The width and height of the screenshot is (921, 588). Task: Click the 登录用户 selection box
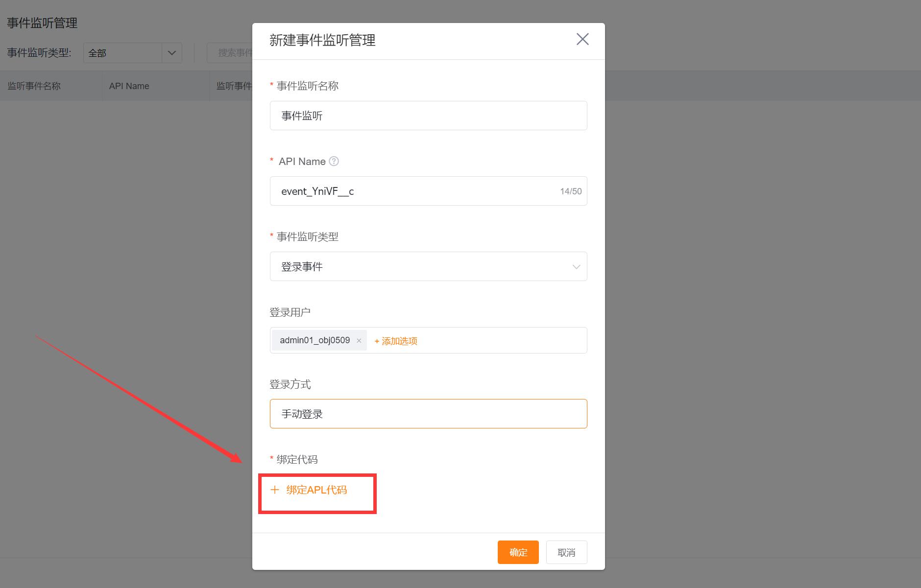(428, 340)
